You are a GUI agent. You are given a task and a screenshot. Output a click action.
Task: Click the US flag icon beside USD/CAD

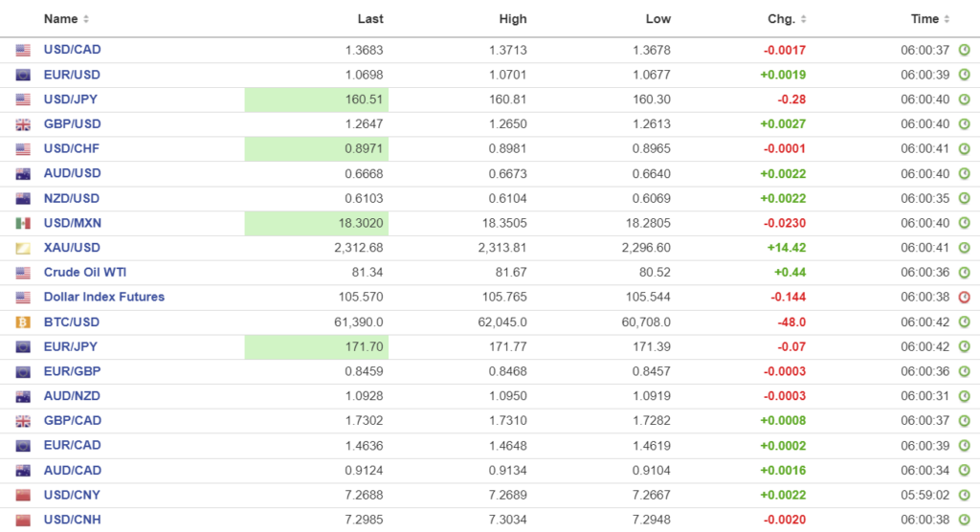point(23,50)
